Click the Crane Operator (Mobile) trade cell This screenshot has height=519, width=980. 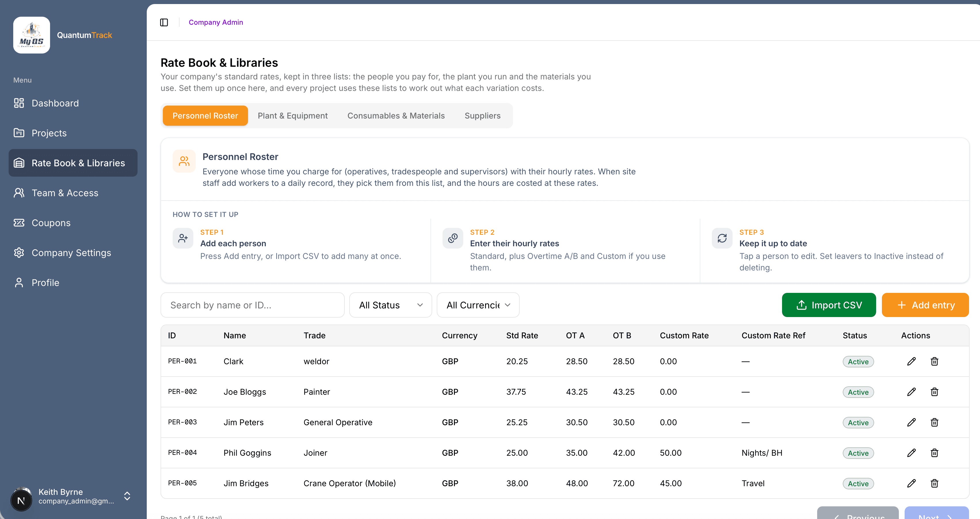pos(350,483)
